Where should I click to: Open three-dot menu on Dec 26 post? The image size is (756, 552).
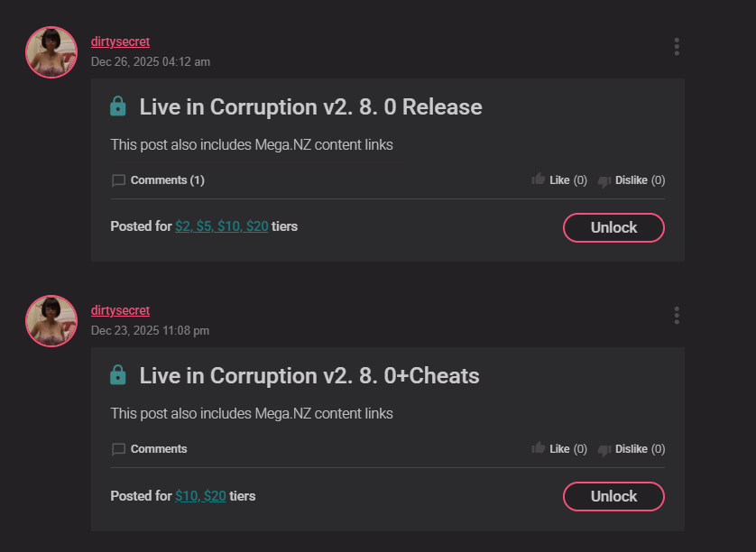pyautogui.click(x=677, y=47)
